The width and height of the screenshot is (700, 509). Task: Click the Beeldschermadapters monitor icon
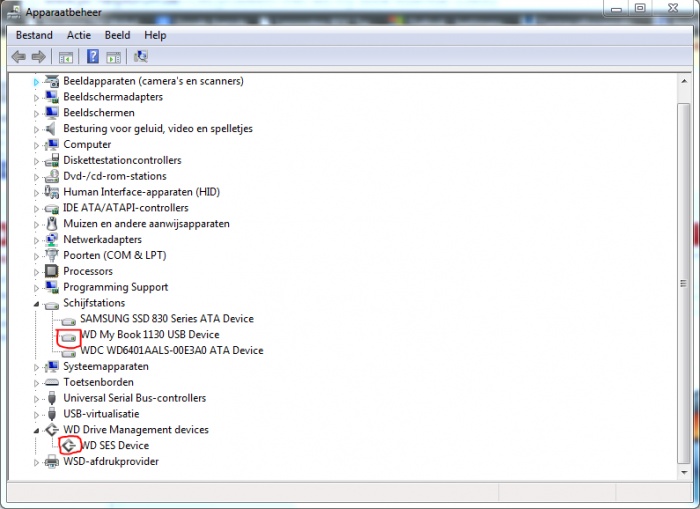pyautogui.click(x=52, y=97)
